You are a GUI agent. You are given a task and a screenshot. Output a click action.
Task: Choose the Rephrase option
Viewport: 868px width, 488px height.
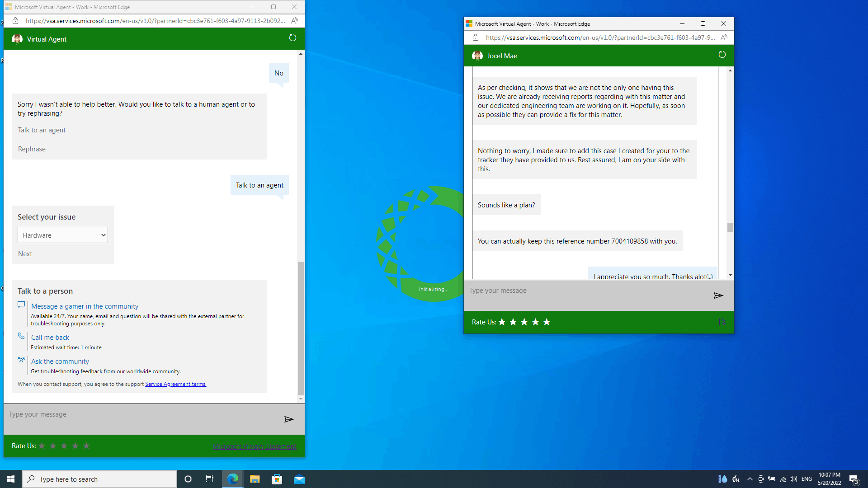[32, 149]
